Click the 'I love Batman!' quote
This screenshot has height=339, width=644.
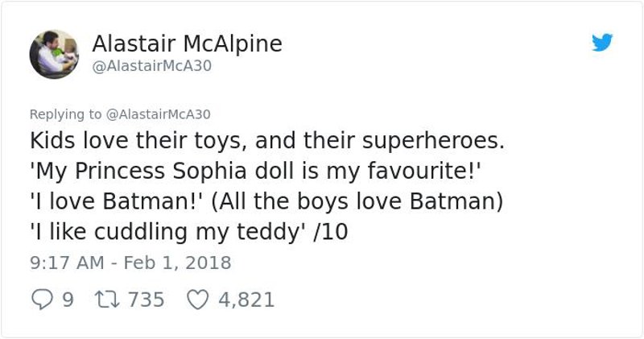coord(114,201)
